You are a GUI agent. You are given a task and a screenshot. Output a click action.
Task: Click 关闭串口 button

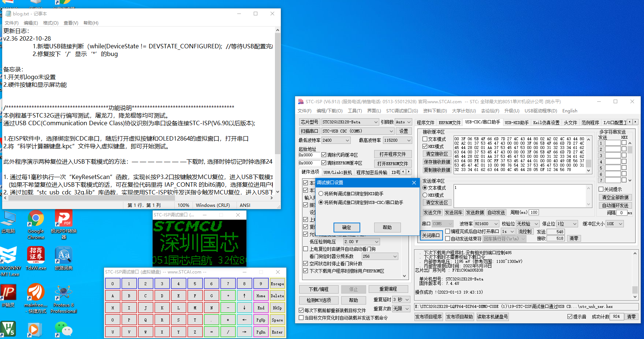pyautogui.click(x=431, y=235)
